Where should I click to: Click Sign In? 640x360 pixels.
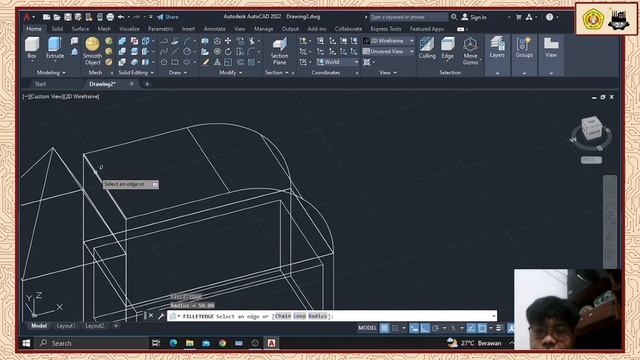coord(474,17)
